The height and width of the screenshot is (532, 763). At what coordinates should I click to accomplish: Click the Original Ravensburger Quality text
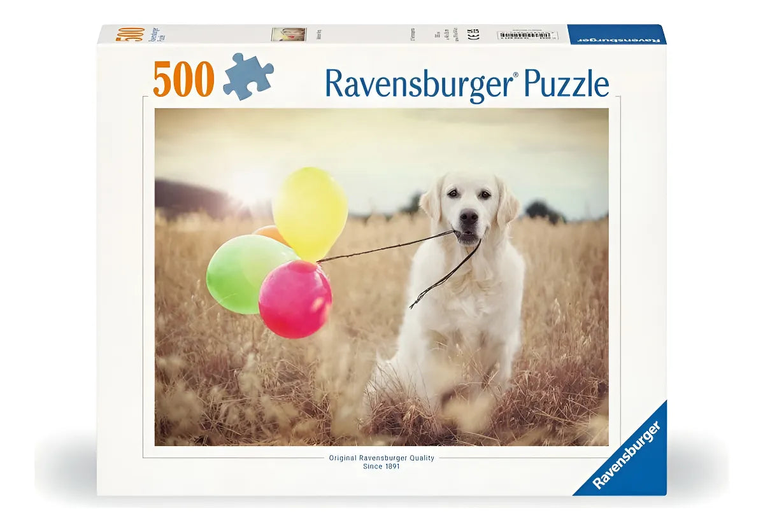point(381,458)
